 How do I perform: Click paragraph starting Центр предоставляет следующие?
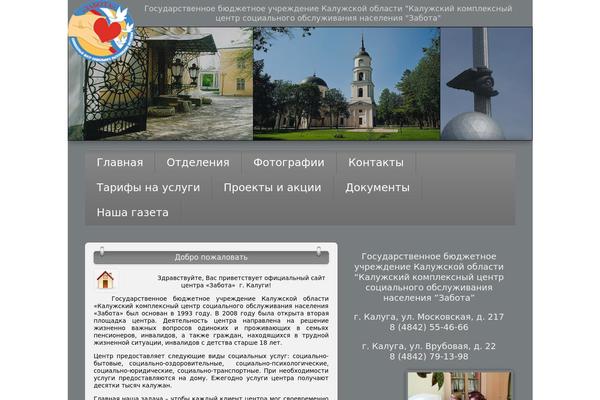[211, 371]
